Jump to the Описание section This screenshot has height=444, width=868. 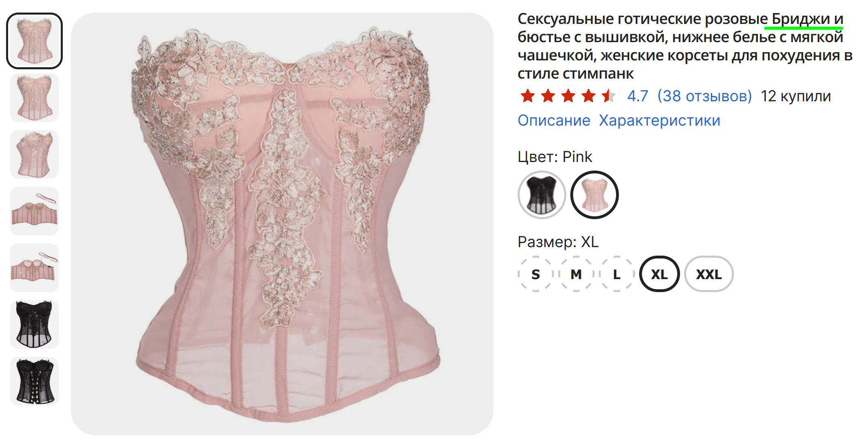(554, 120)
